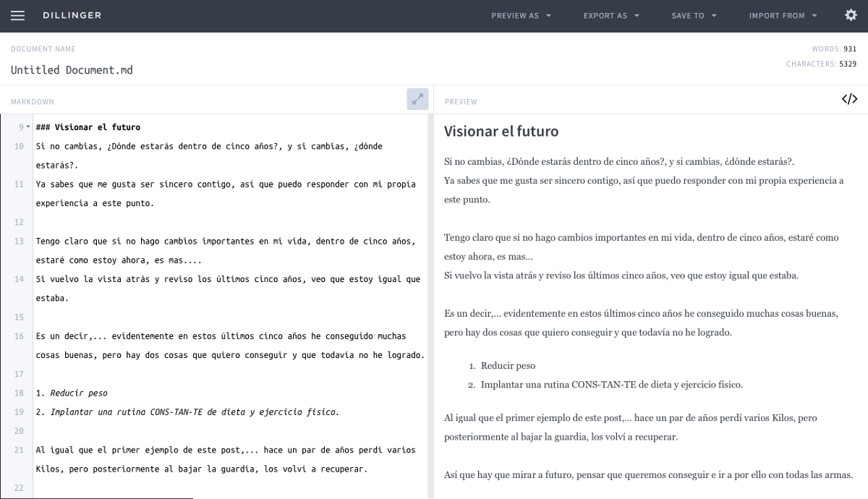The height and width of the screenshot is (499, 868).
Task: Expand the Save To dropdown
Action: pos(694,16)
